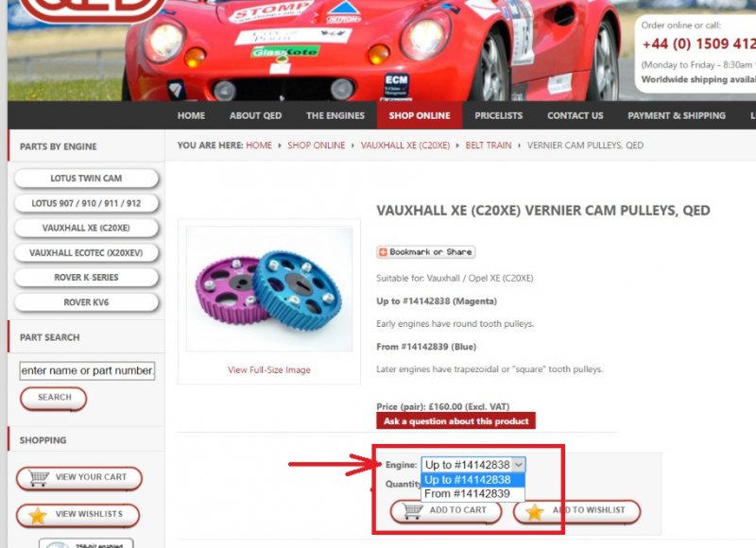Click the cam pulleys product thumbnail
This screenshot has height=548, width=756.
pyautogui.click(x=269, y=288)
